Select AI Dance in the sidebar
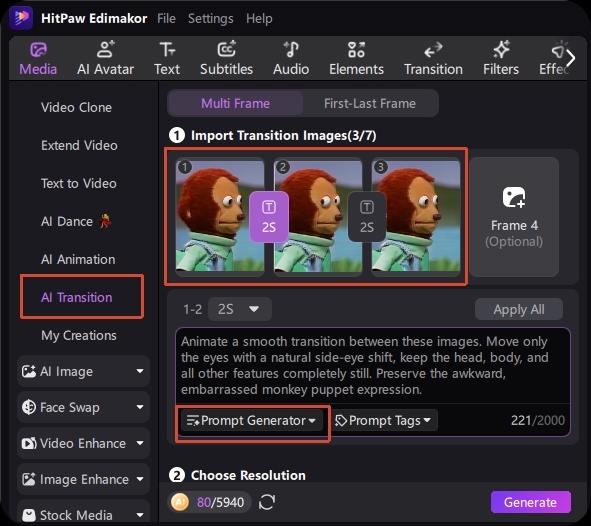 coord(76,222)
